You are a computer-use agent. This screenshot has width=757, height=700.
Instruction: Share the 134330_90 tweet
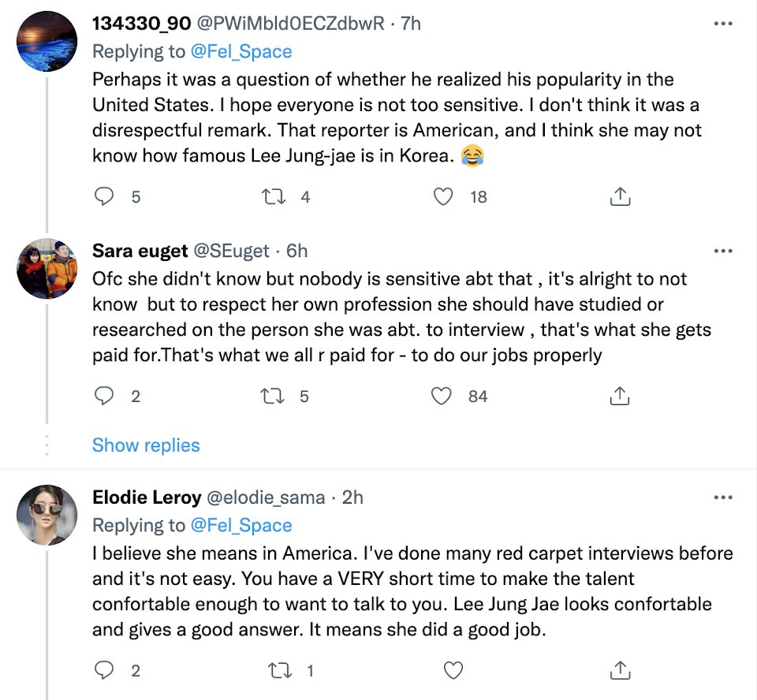click(x=620, y=197)
